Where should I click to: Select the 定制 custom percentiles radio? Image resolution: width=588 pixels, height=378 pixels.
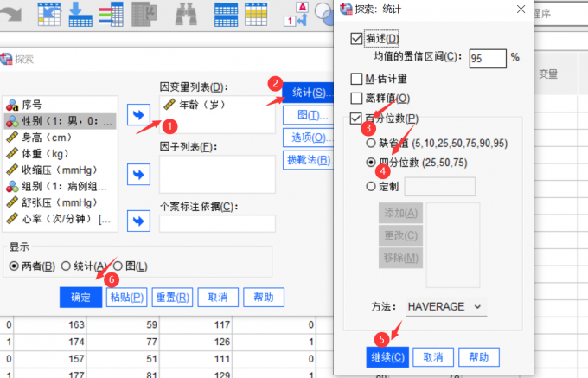[371, 186]
